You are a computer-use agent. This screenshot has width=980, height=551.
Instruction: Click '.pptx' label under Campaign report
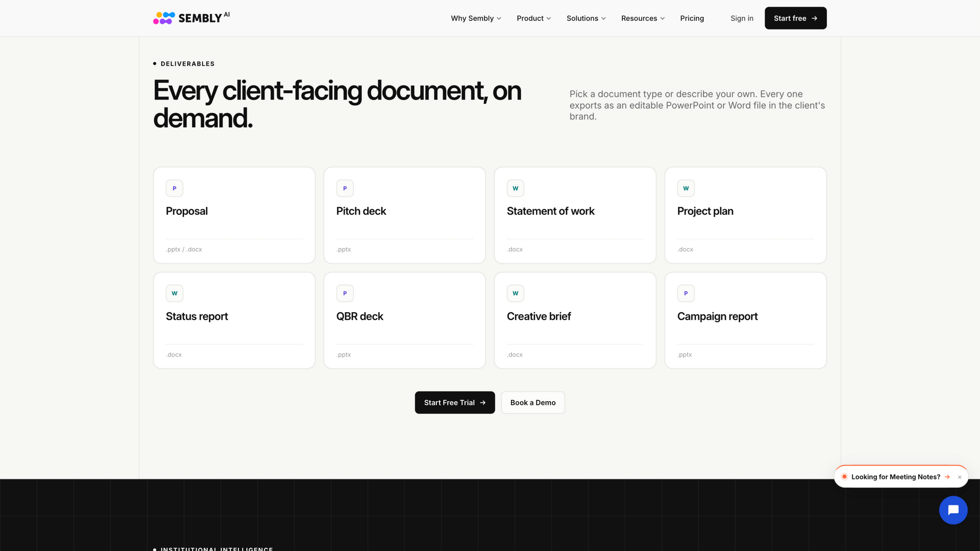[684, 355]
